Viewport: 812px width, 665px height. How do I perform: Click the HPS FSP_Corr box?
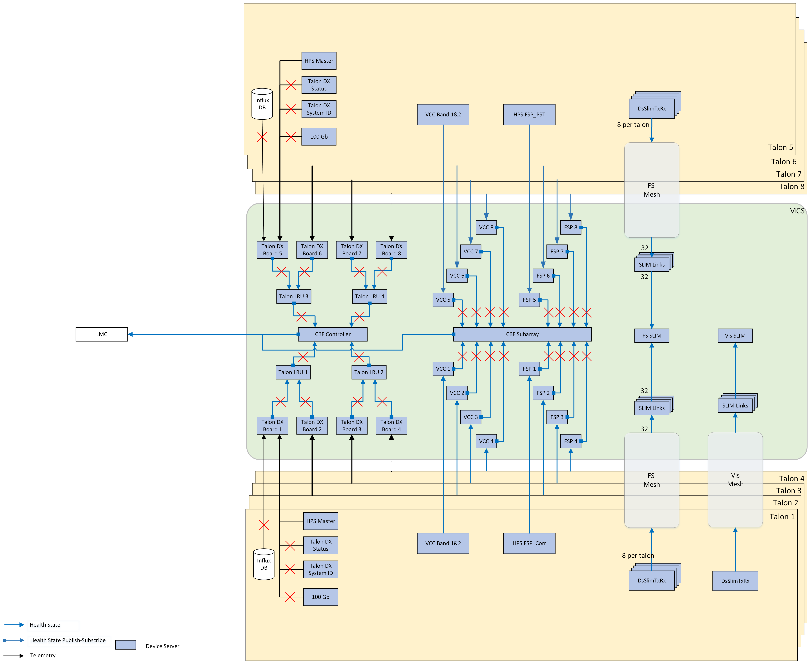(x=529, y=543)
